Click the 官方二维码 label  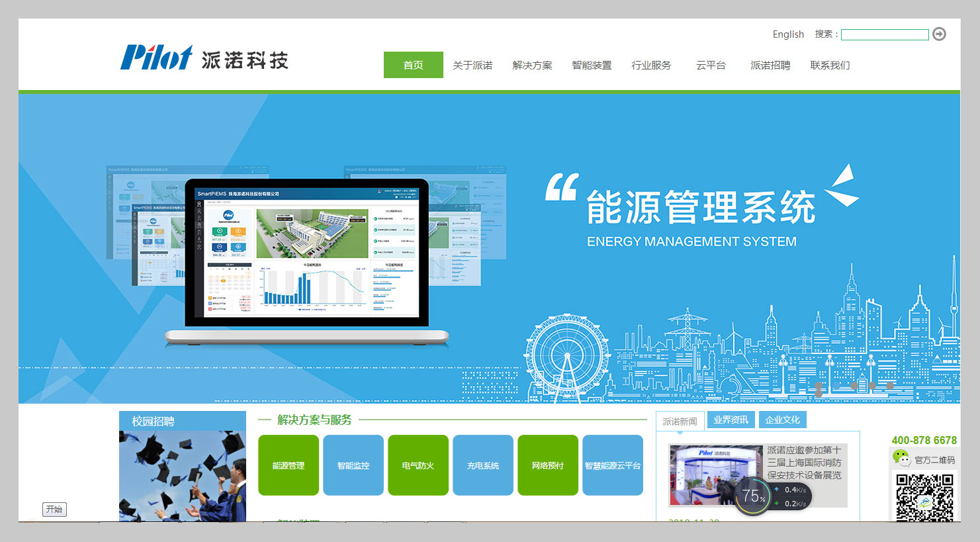point(934,460)
